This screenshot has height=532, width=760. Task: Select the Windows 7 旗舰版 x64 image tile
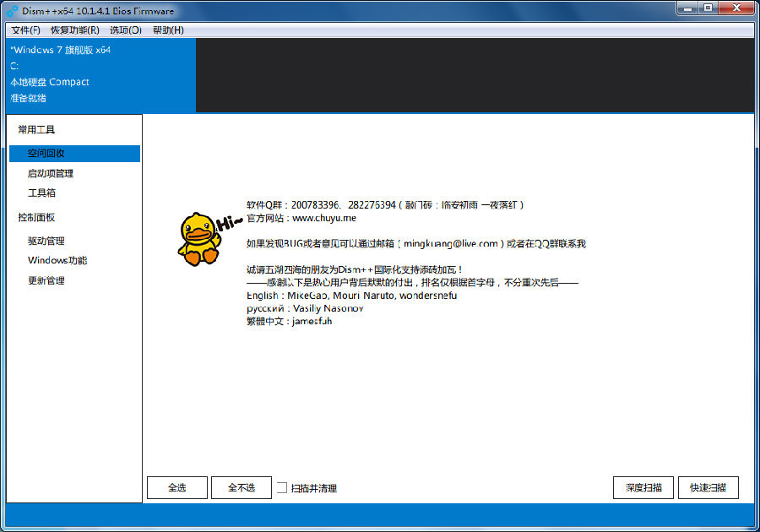coord(100,75)
